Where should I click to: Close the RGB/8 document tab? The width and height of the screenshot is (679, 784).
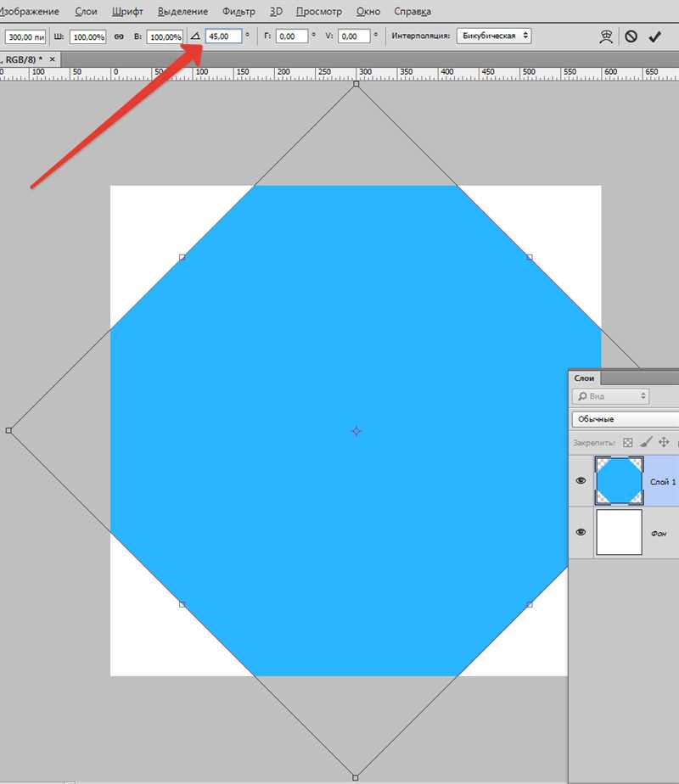pos(52,59)
